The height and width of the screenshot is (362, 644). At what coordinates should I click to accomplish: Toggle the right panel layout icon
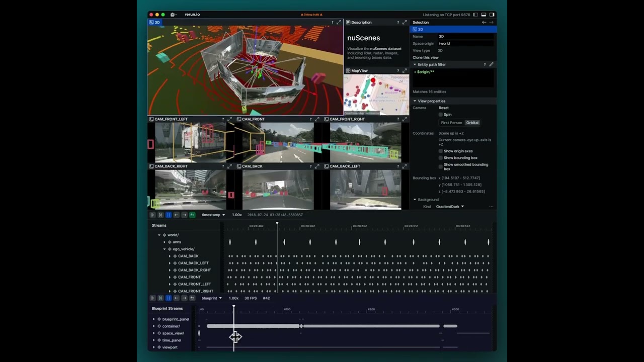click(492, 15)
